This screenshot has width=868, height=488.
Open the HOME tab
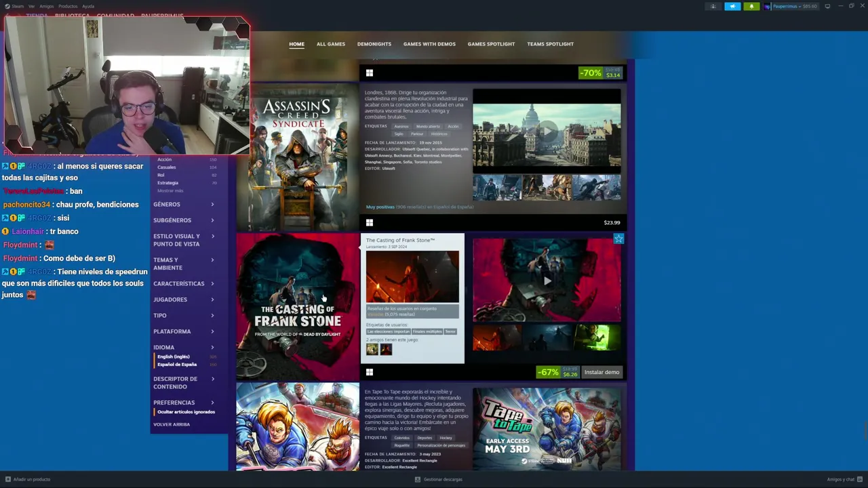coord(296,44)
